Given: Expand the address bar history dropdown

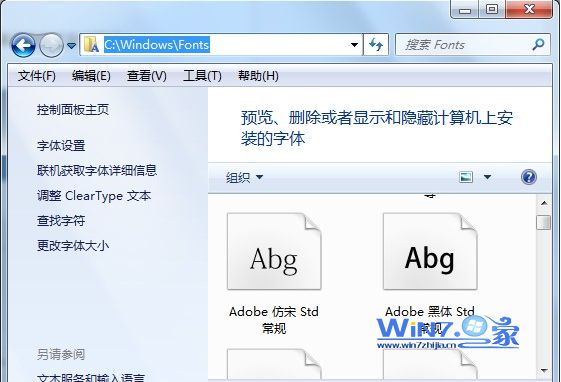Looking at the screenshot, I should tap(354, 45).
